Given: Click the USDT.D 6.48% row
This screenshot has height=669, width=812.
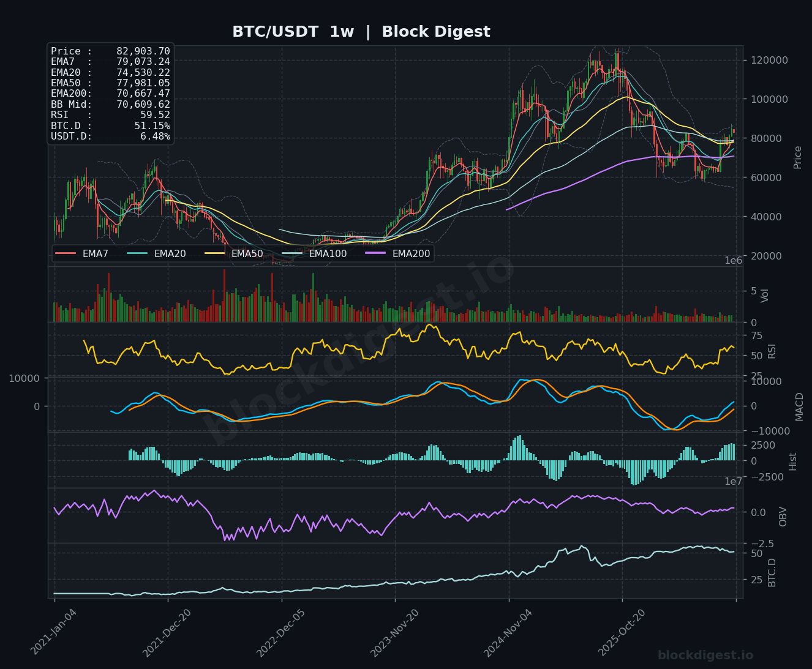Looking at the screenshot, I should coord(110,136).
